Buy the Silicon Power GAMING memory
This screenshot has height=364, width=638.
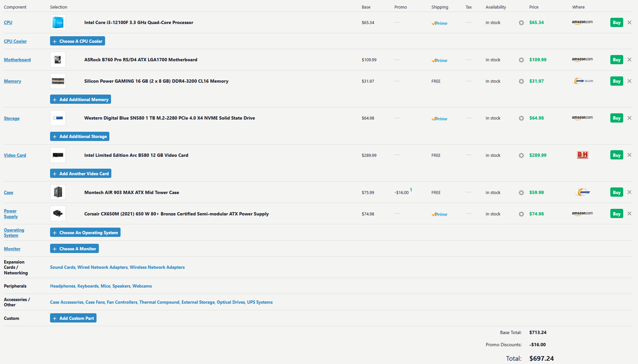point(617,81)
